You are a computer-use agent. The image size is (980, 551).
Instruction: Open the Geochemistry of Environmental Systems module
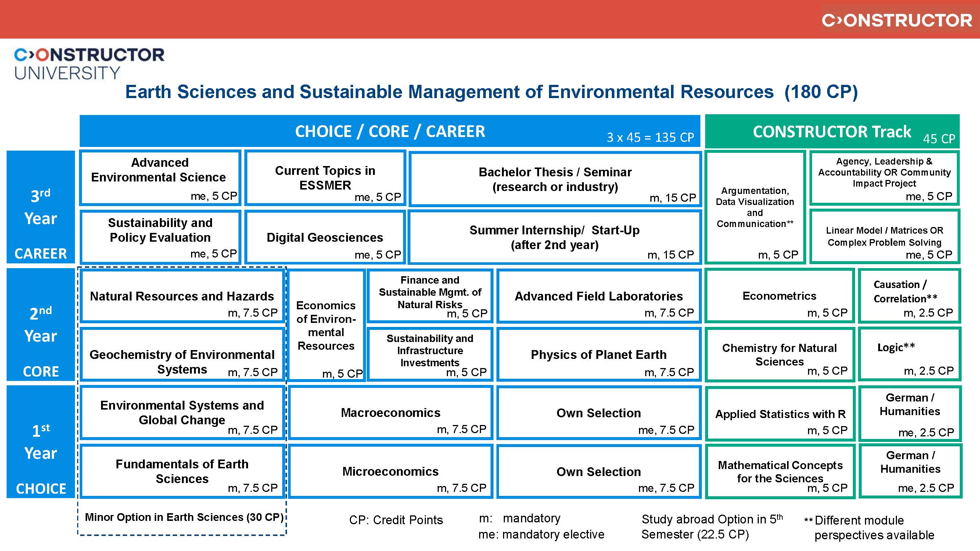(x=182, y=356)
